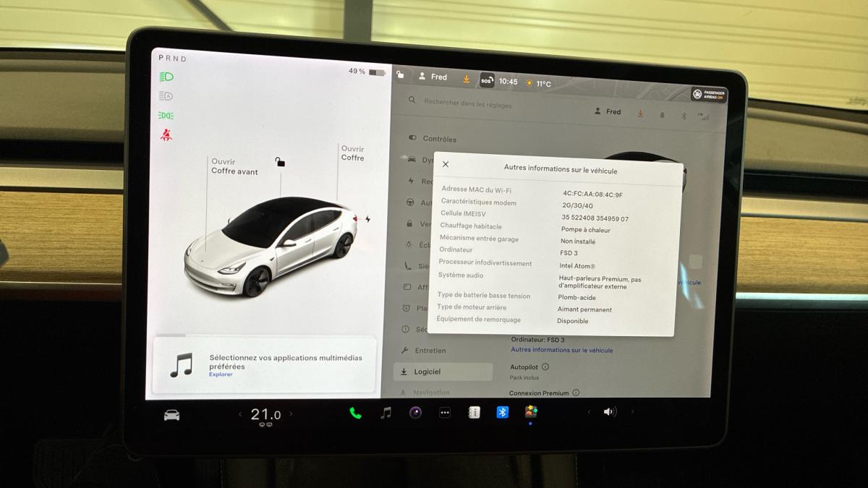
Task: Click the orange software download icon
Action: [x=467, y=78]
